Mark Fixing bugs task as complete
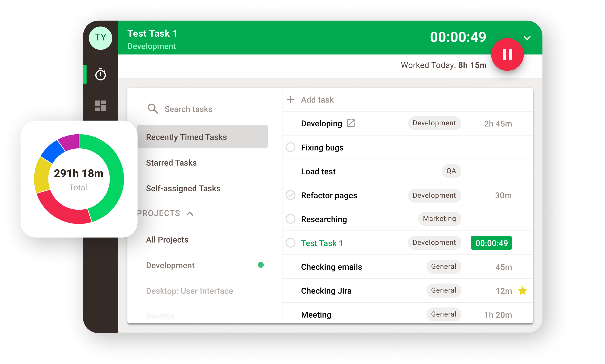 click(291, 147)
